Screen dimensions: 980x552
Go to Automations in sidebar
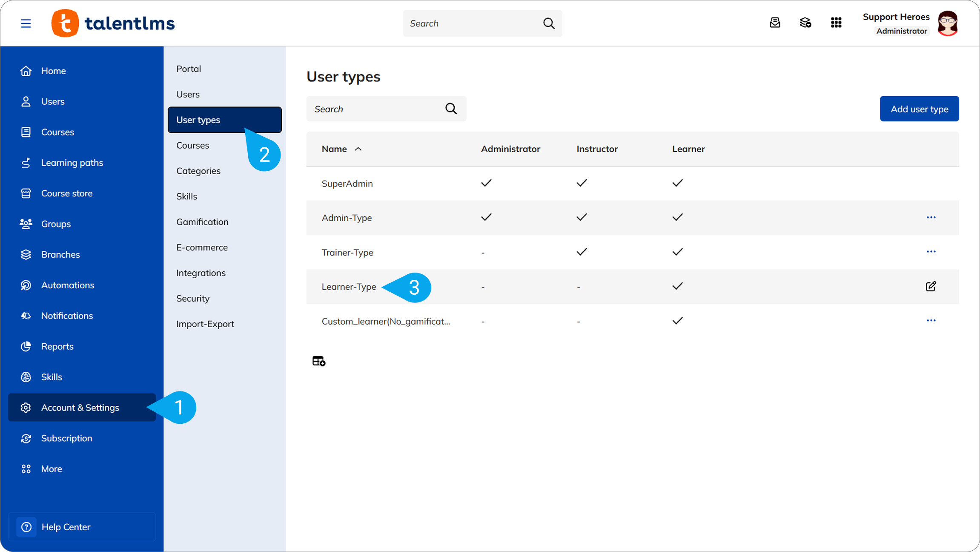68,285
